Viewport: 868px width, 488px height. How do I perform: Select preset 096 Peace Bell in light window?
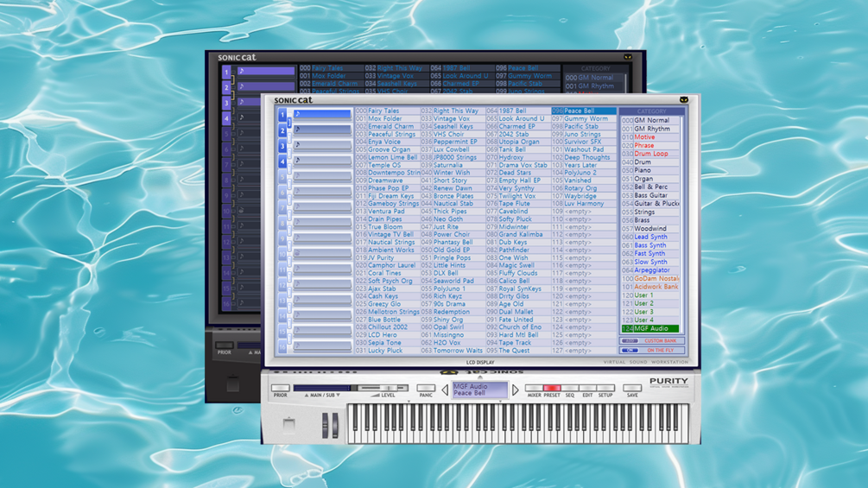[584, 111]
